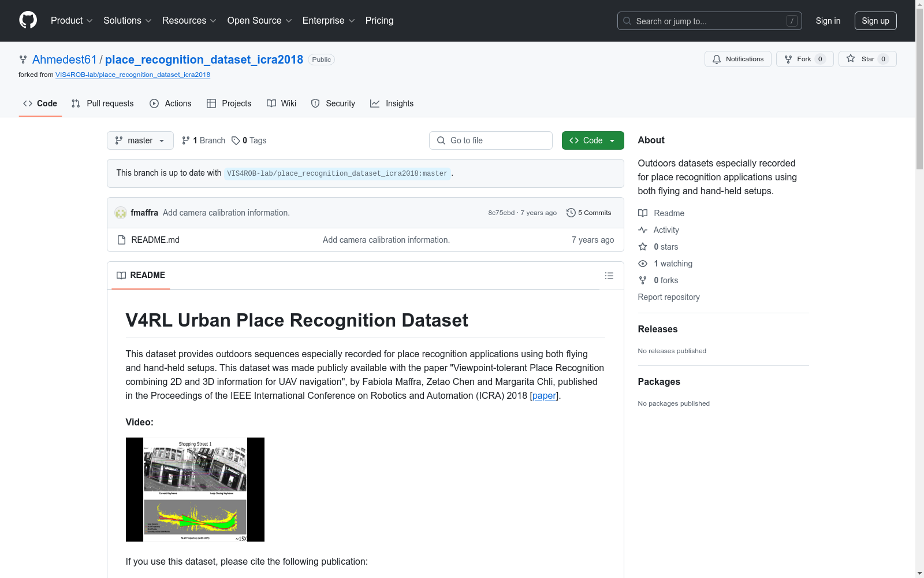View the 5 Commits history
Screen dimensions: 924x578
pos(589,213)
